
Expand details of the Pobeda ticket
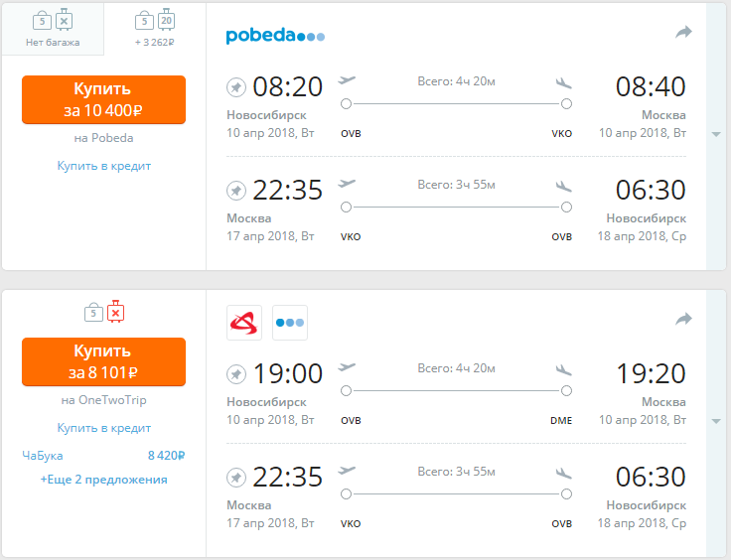pos(716,135)
